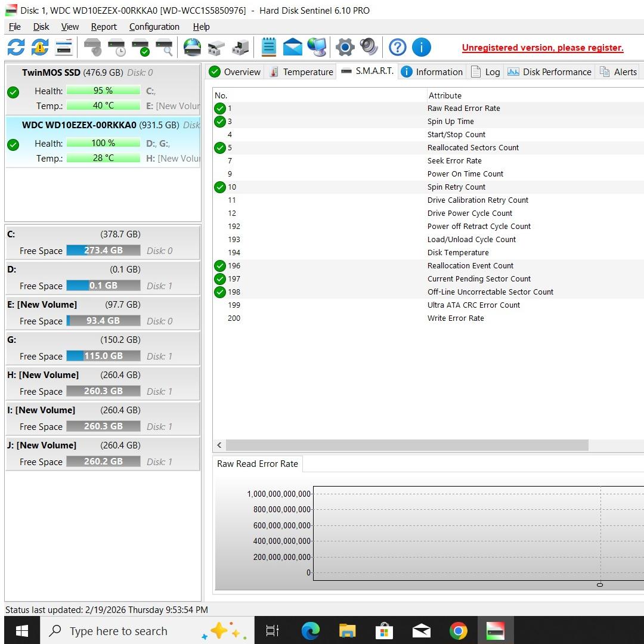Viewport: 644px width, 644px height.
Task: Click the disk with green checkmark icon
Action: [x=140, y=47]
